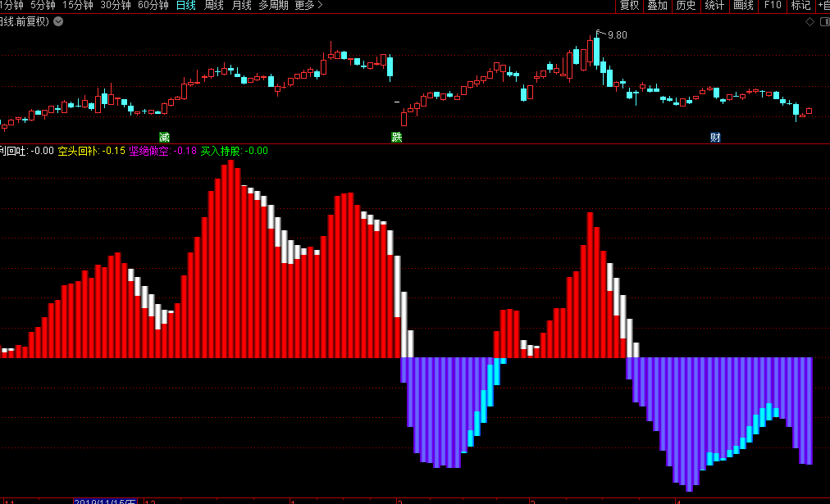Open the 统计 statistics tool
This screenshot has width=830, height=504.
714,6
